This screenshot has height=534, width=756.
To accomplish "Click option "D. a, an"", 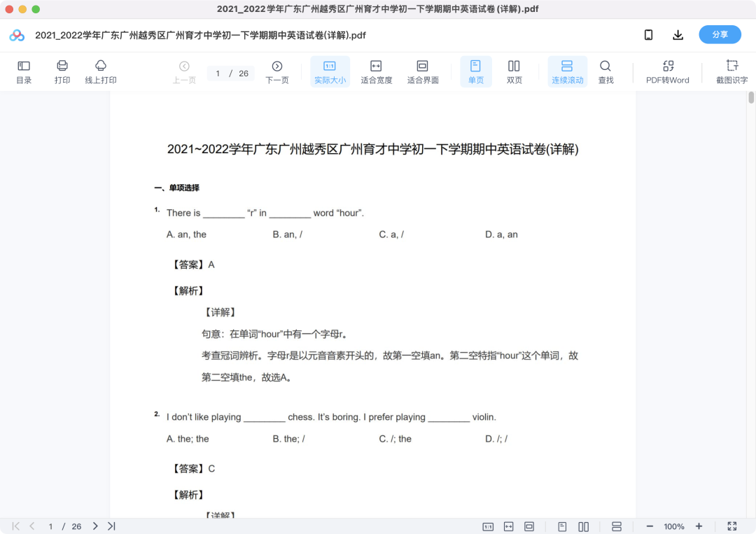I will tap(501, 234).
